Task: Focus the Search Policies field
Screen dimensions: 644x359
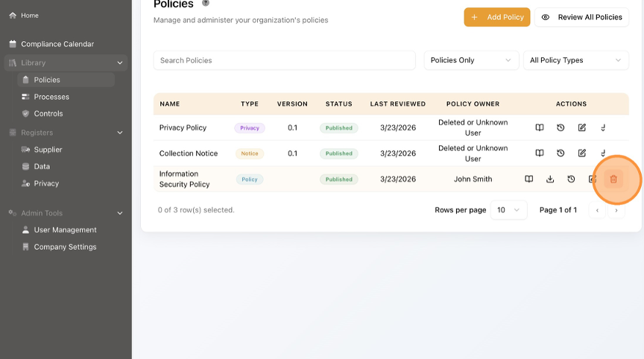Action: tap(284, 60)
